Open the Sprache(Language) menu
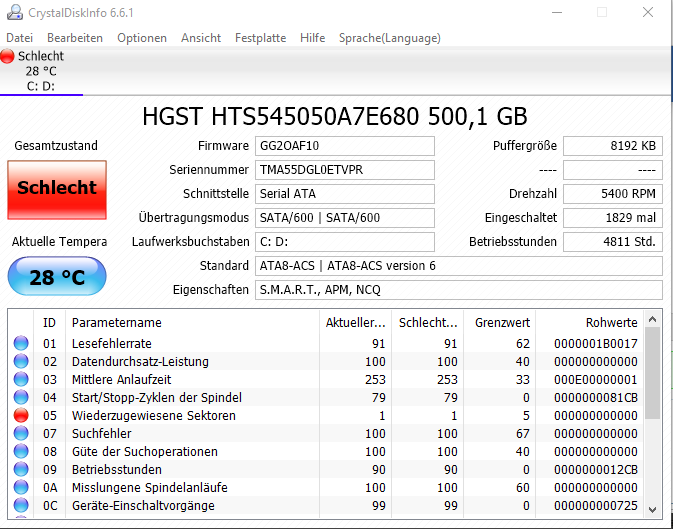Screen dimensions: 673x529 pos(390,38)
